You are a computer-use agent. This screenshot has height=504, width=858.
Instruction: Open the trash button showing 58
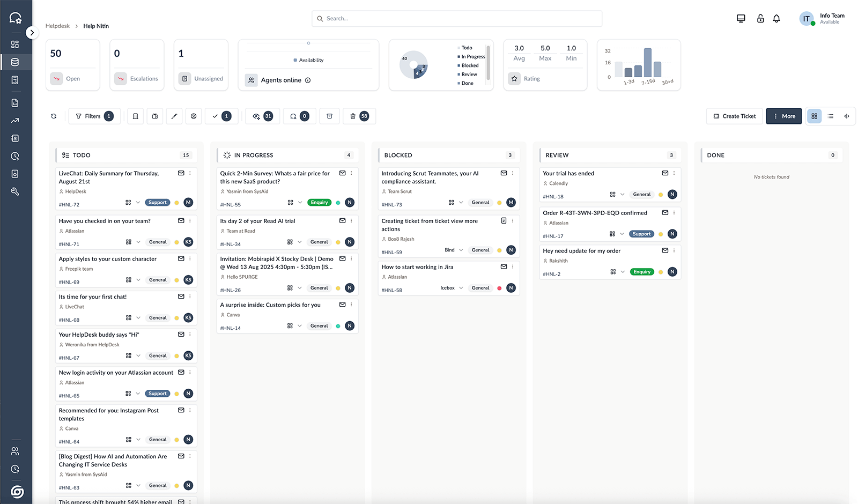pos(359,116)
